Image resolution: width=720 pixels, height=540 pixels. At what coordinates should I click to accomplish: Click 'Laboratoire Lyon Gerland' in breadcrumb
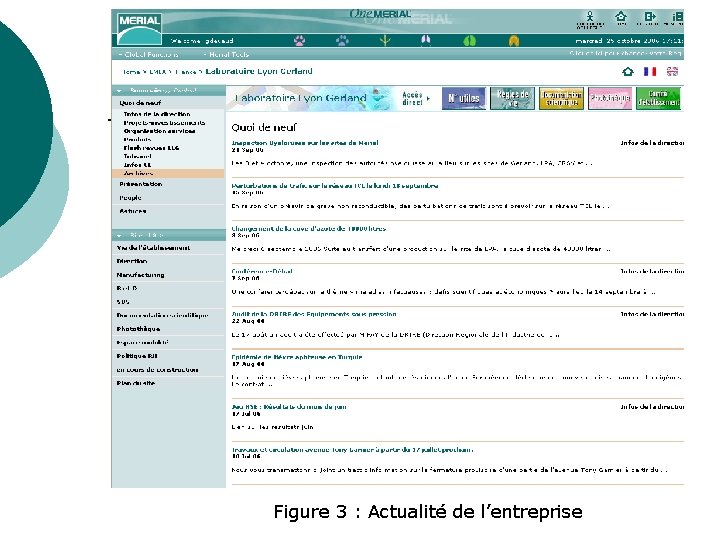coord(259,71)
